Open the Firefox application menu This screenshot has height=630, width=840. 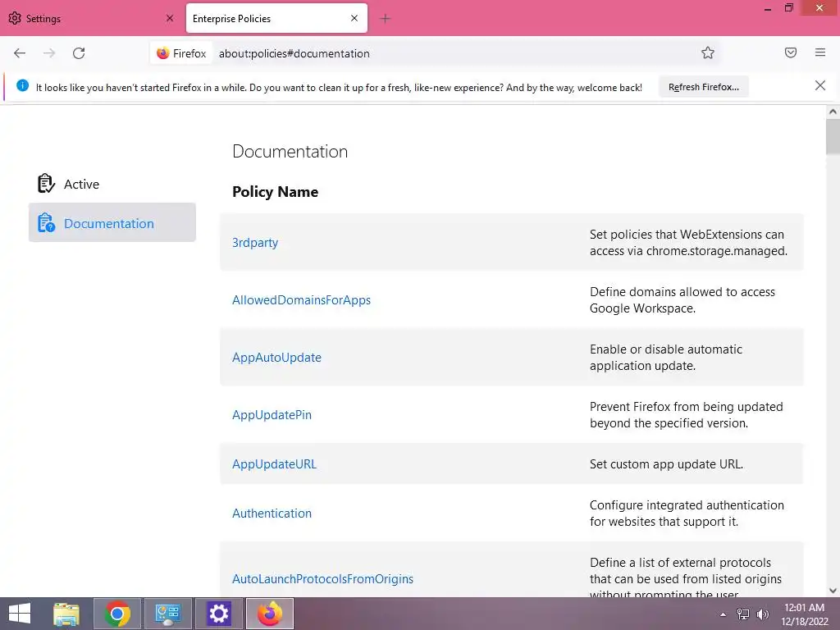pos(820,52)
